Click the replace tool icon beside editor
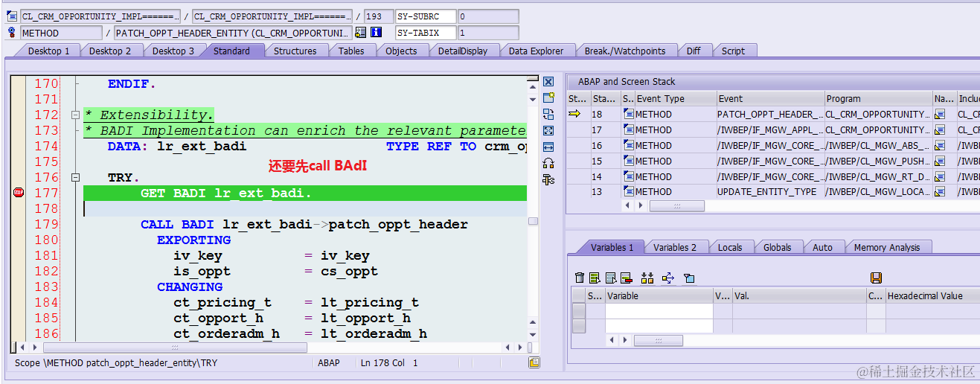The height and width of the screenshot is (384, 980). (548, 114)
